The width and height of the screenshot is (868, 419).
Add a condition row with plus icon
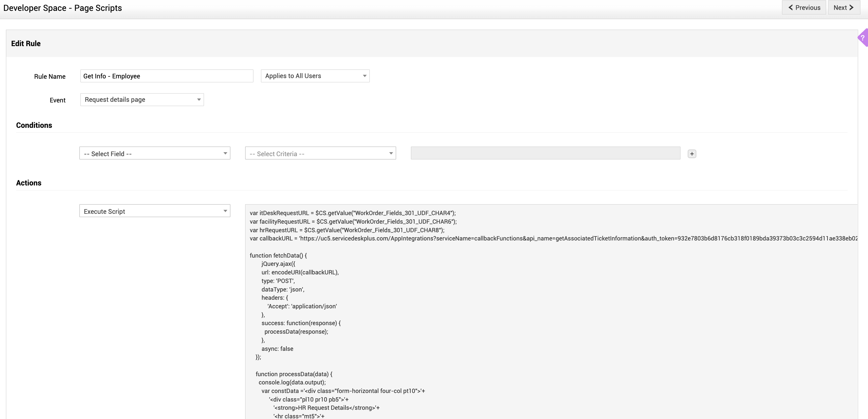(691, 154)
